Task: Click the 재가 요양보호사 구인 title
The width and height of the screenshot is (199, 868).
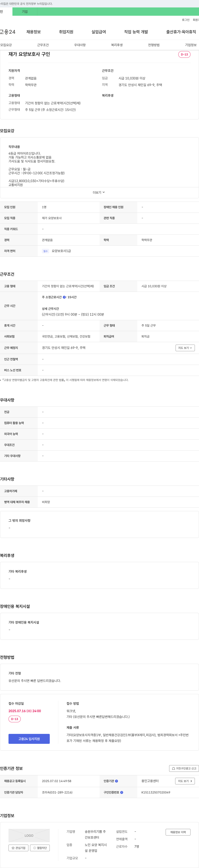Action: pyautogui.click(x=29, y=54)
